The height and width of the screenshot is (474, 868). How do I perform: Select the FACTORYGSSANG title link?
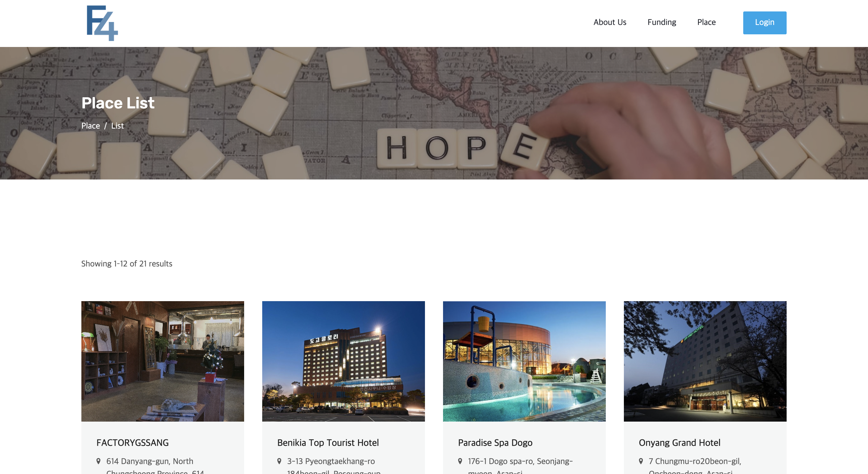(132, 442)
